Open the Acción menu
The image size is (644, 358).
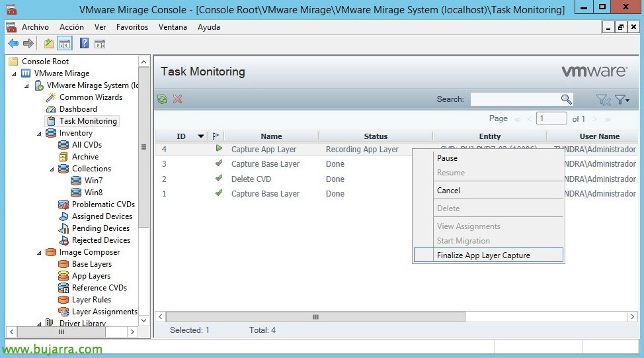click(71, 27)
